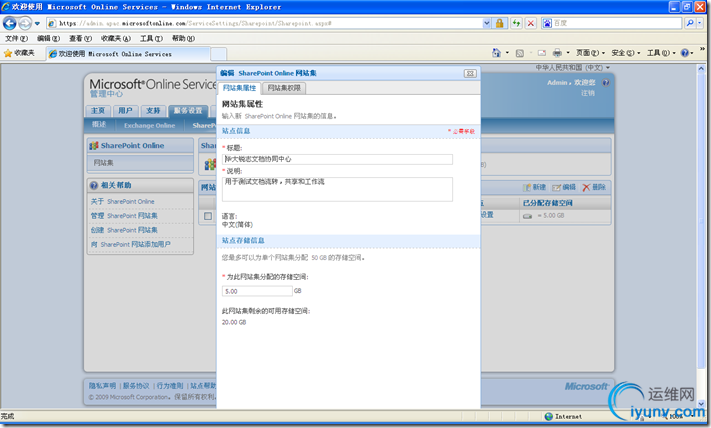Click the help icon beside Admin greeting

[606, 83]
